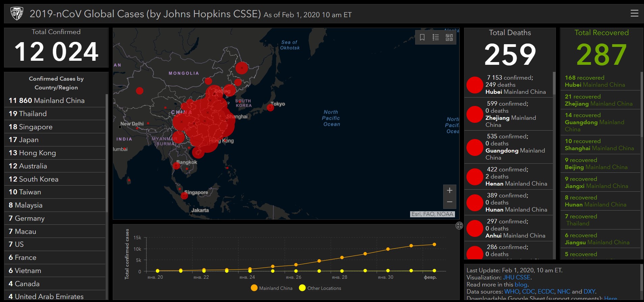644x302 pixels.
Task: Select Singapore in the country list
Action: pos(31,127)
